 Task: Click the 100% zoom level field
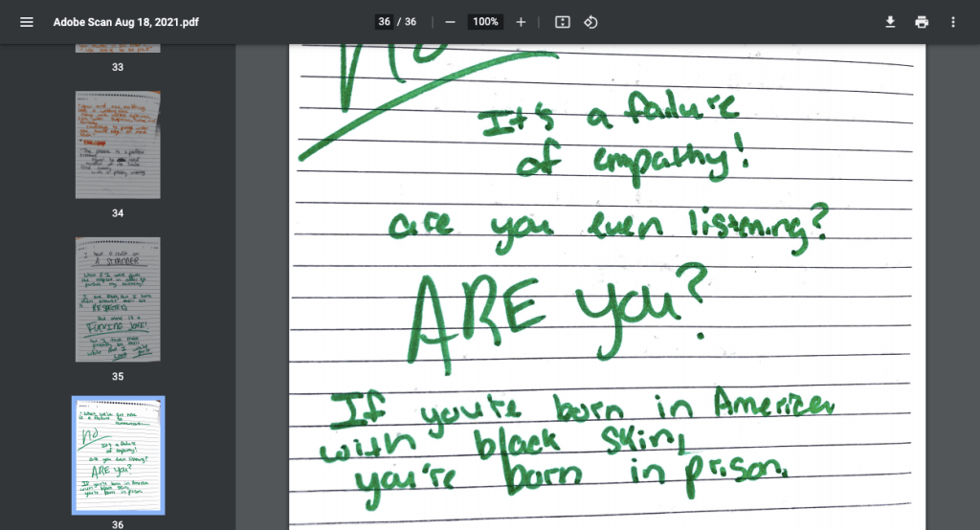(485, 22)
